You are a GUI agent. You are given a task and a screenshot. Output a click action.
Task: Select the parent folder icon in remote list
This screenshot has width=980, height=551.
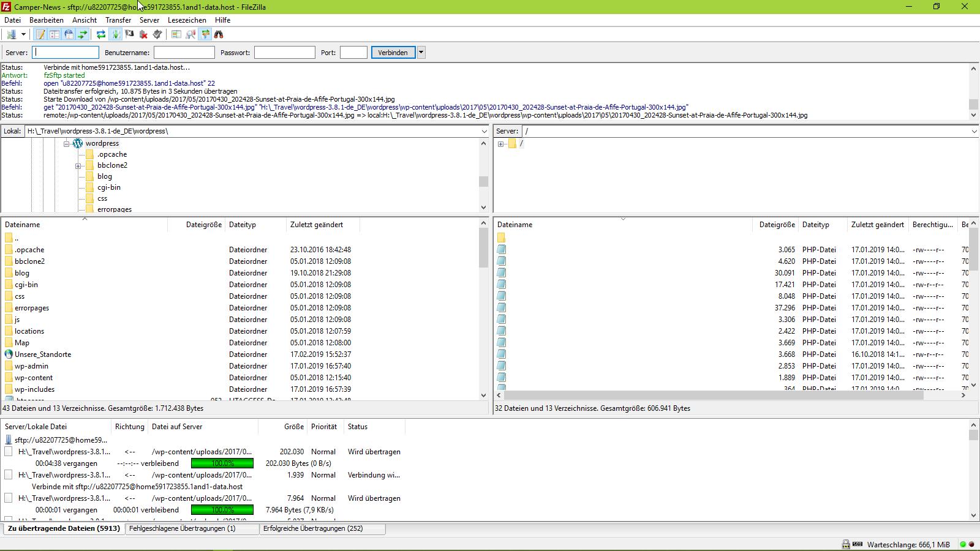(501, 238)
